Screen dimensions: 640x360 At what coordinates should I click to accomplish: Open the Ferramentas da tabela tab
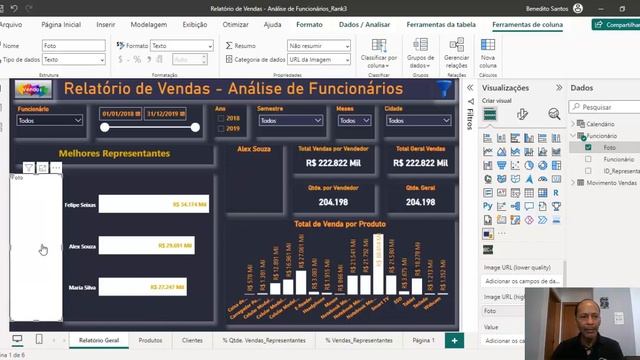tap(441, 24)
